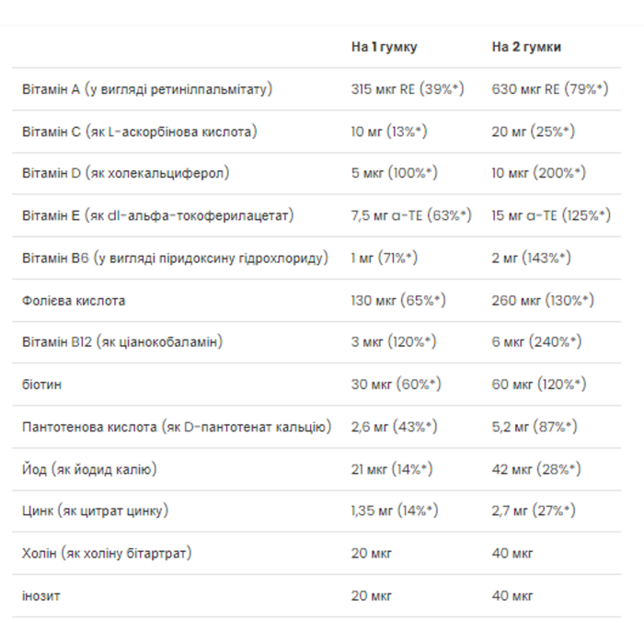Viewport: 644px width, 644px height.
Task: Click the 10 мкг (200%) vitamin D value
Action: coord(538,173)
